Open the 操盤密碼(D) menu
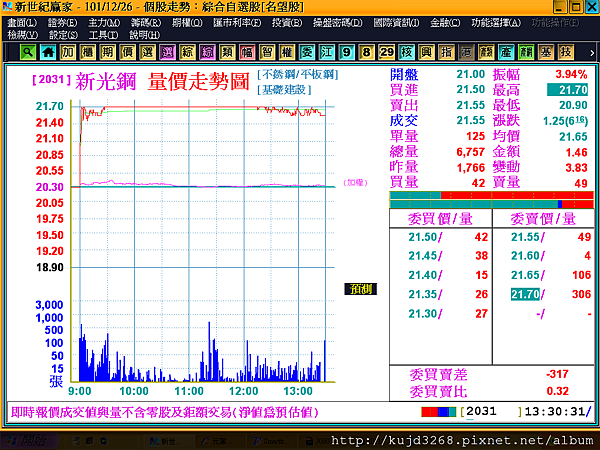 pyautogui.click(x=338, y=23)
